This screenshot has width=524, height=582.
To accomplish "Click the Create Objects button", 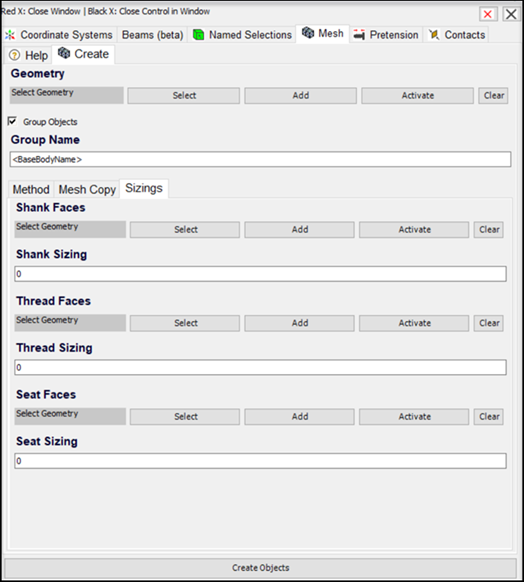I will tap(261, 568).
